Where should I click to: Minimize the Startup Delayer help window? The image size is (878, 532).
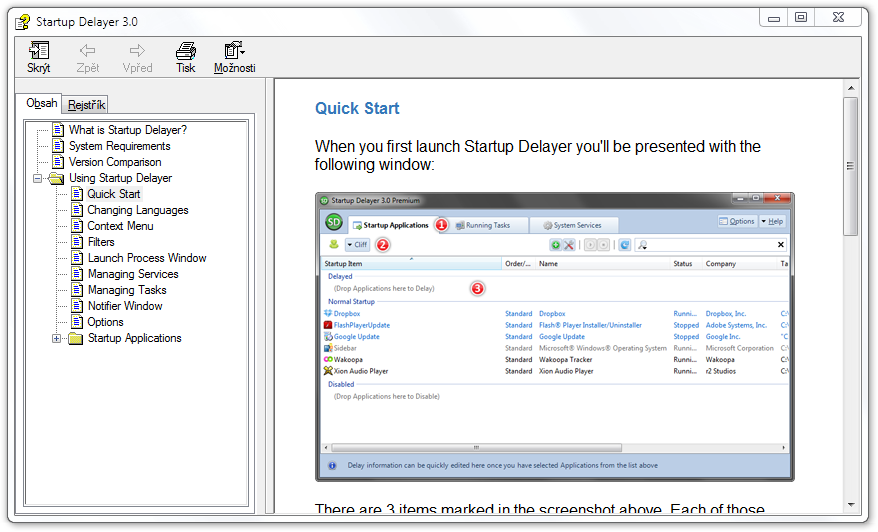[774, 18]
